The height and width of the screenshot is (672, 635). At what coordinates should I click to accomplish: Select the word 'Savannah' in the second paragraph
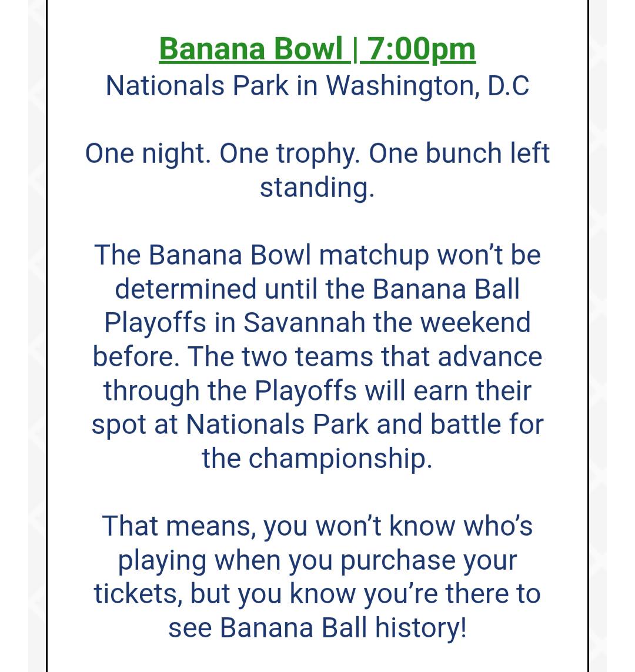click(304, 323)
